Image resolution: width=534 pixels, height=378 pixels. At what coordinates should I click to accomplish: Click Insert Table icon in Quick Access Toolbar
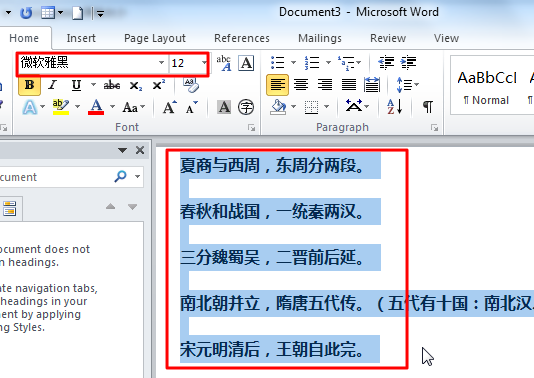[47, 13]
